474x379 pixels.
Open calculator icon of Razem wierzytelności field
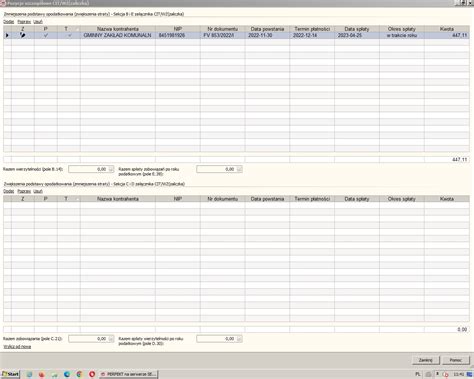tap(111, 169)
